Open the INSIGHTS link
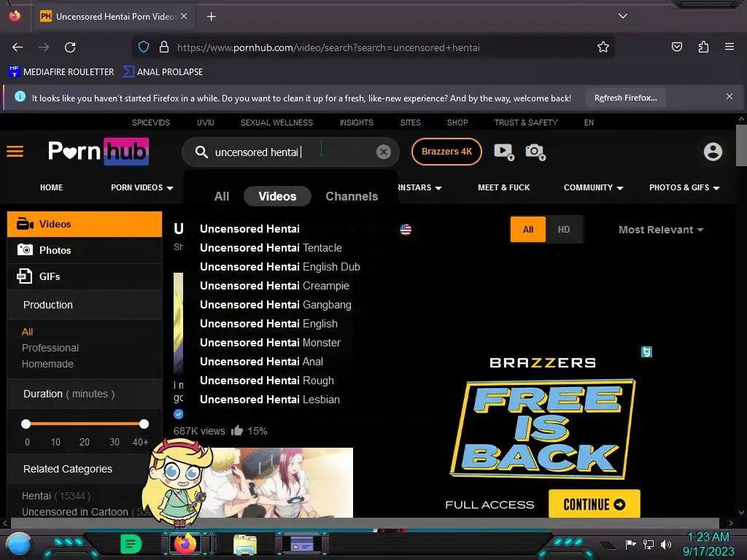The image size is (747, 560). [356, 122]
